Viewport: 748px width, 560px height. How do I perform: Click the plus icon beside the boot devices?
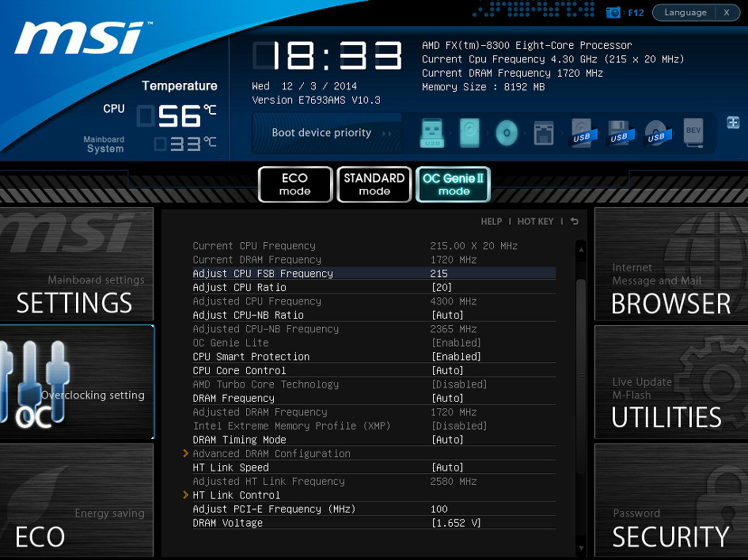click(733, 123)
